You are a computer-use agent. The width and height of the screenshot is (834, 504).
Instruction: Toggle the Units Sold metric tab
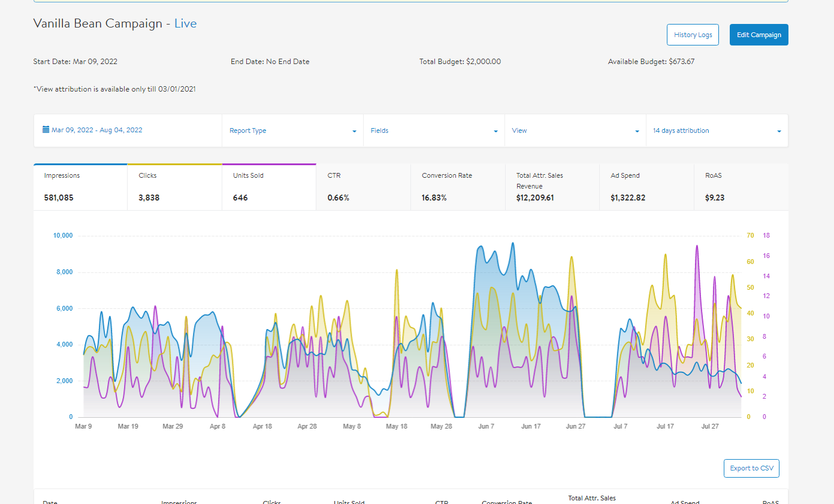tap(269, 187)
